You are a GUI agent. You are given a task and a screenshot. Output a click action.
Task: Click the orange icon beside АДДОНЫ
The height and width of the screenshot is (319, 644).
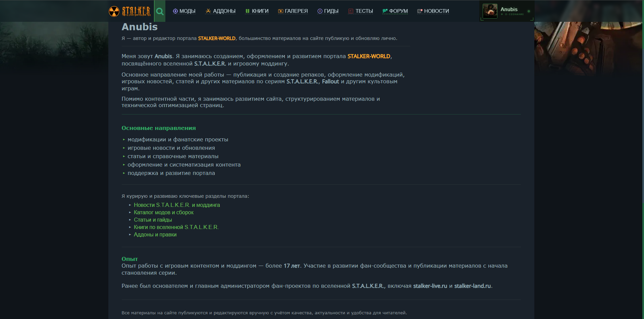[x=208, y=11]
